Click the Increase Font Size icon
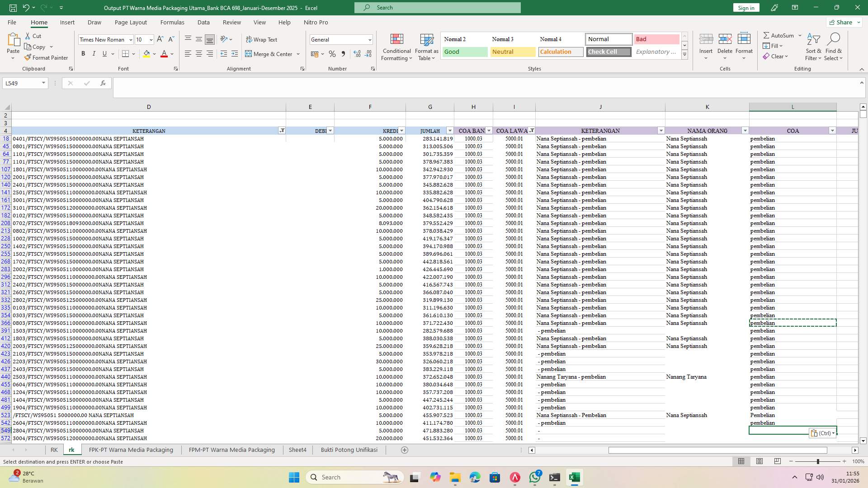 (x=159, y=39)
